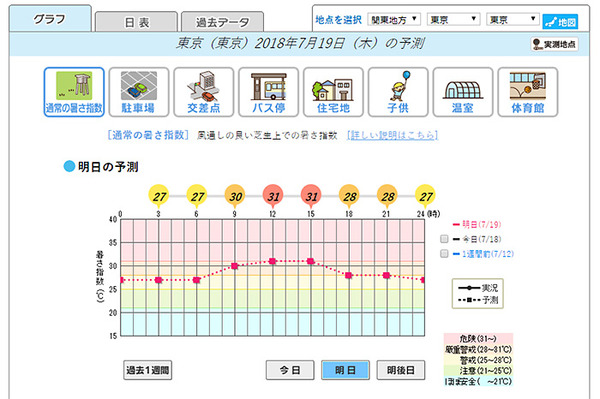Click the 28 bubble at 21時
600x399 pixels.
pos(387,195)
